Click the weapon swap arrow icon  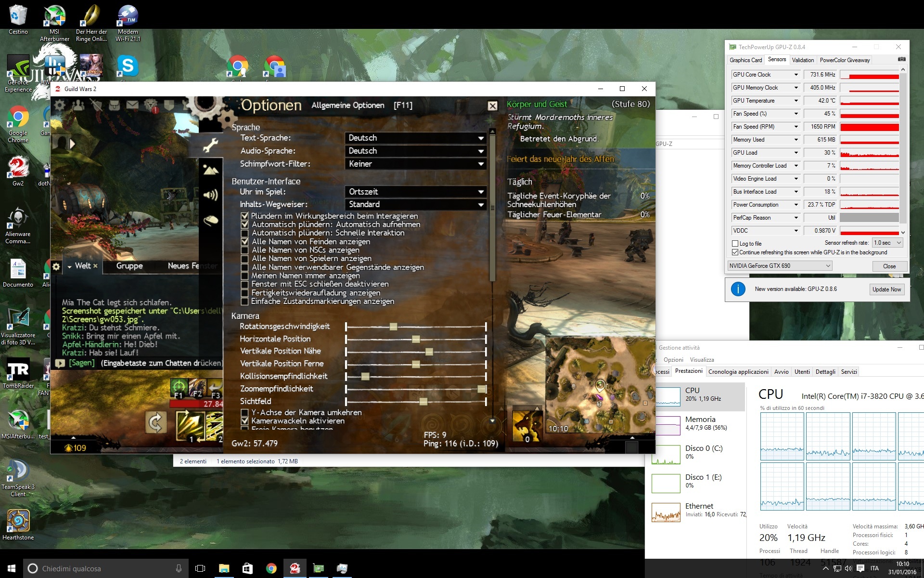[x=156, y=423]
